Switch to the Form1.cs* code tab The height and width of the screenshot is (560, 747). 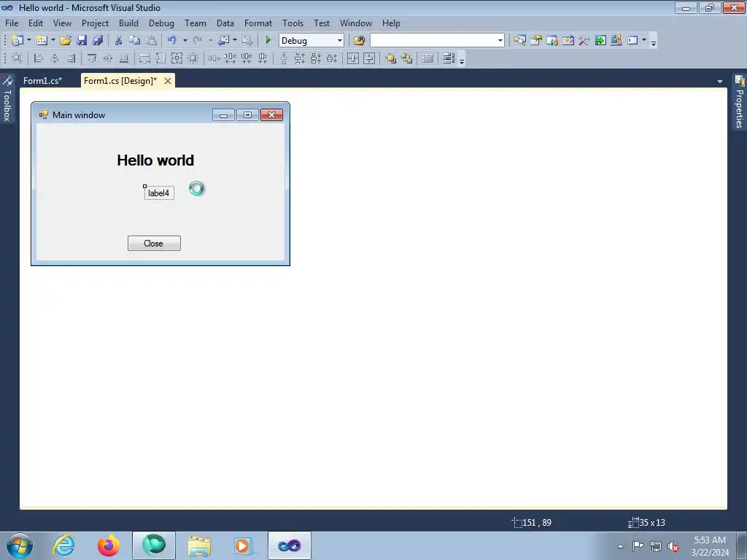click(43, 80)
